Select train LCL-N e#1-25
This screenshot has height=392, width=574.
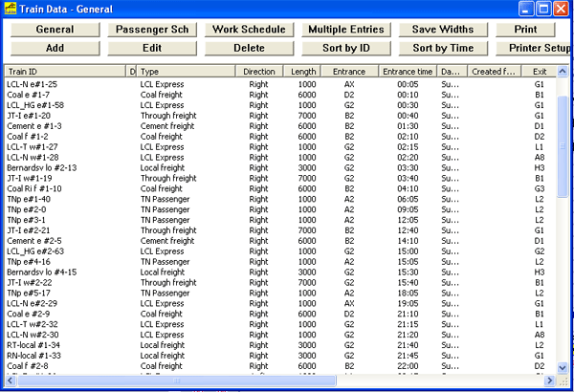pos(33,84)
